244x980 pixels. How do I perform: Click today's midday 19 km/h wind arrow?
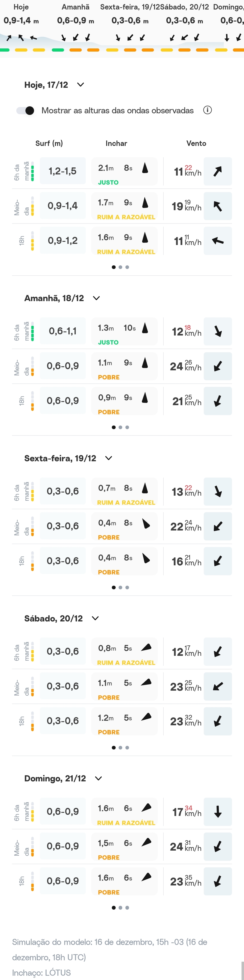point(218,206)
